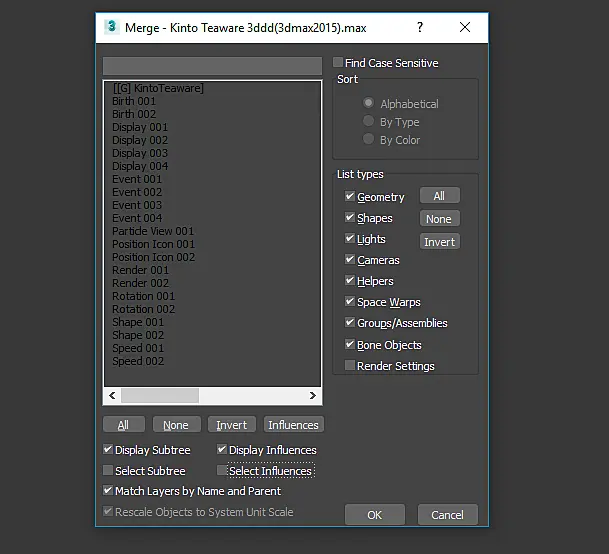
Task: Click All button below object list
Action: 124,424
